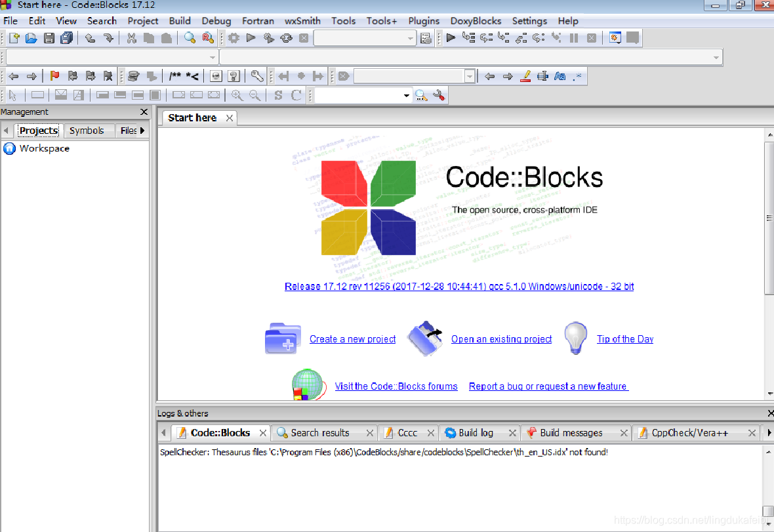Click the DoxyBlocks block comment /** icon
Image resolution: width=774 pixels, height=532 pixels.
(x=174, y=76)
